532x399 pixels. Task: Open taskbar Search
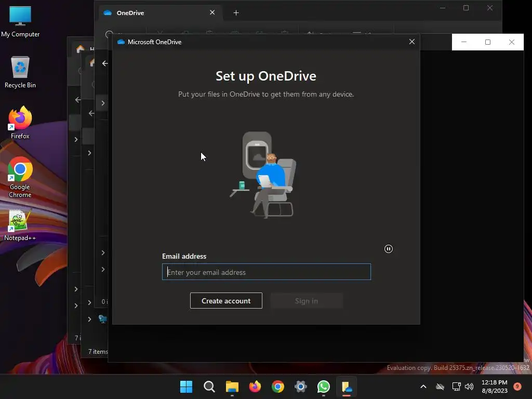(209, 387)
